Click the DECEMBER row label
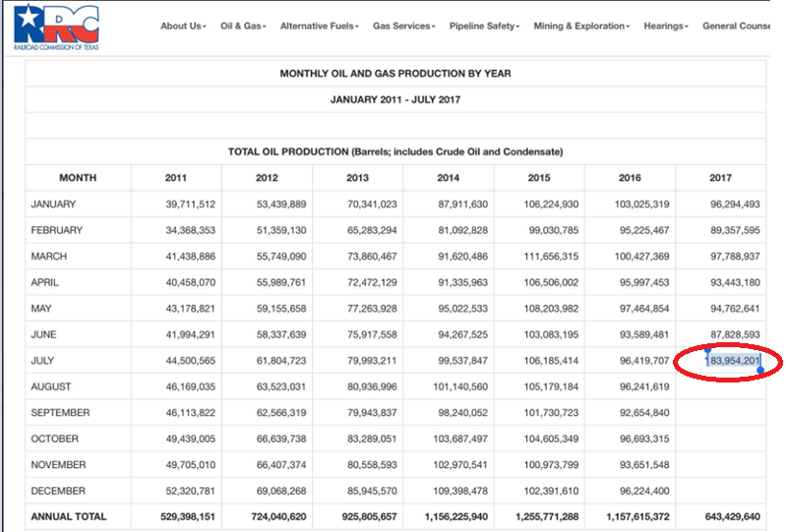 [x=58, y=491]
